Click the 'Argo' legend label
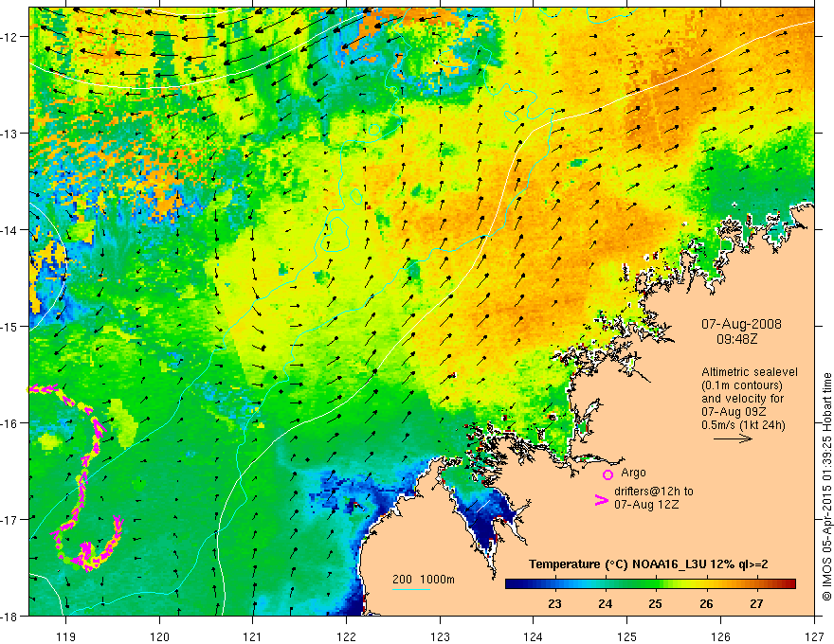Screen dimensions: 834x644 [633, 473]
